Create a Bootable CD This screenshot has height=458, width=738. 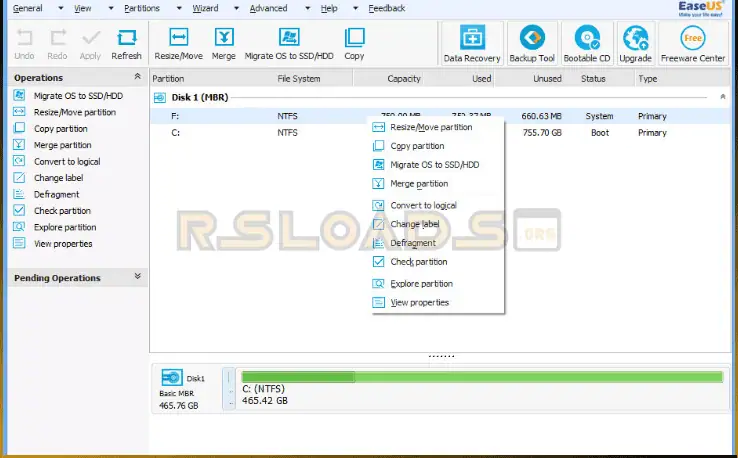(587, 43)
